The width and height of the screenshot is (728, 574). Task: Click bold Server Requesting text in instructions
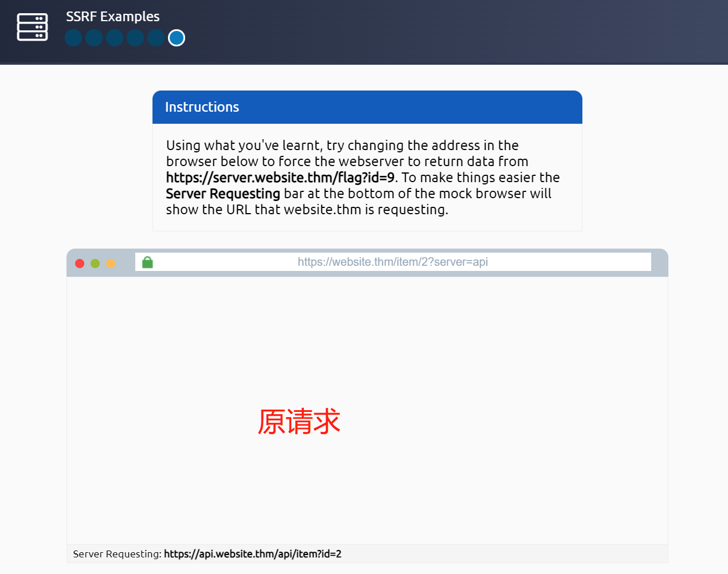pyautogui.click(x=222, y=194)
